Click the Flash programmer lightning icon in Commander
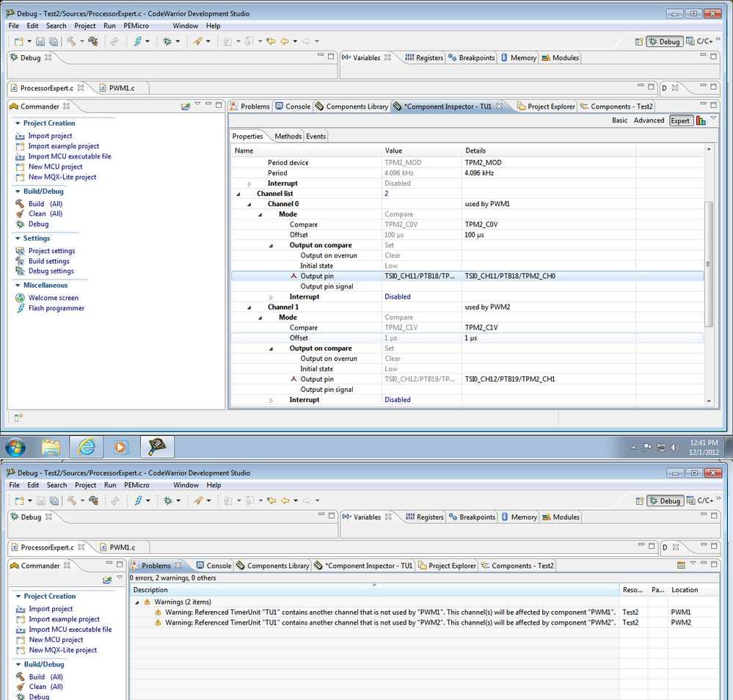 pyautogui.click(x=21, y=308)
